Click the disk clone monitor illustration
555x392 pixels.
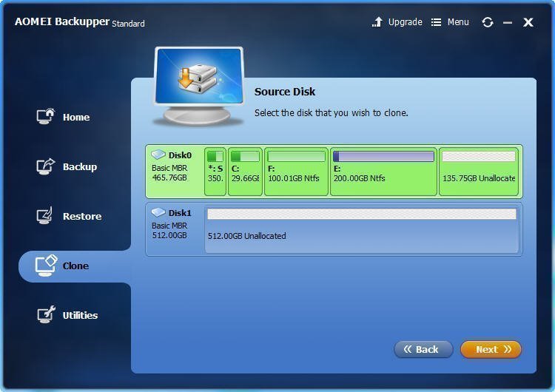[x=199, y=87]
